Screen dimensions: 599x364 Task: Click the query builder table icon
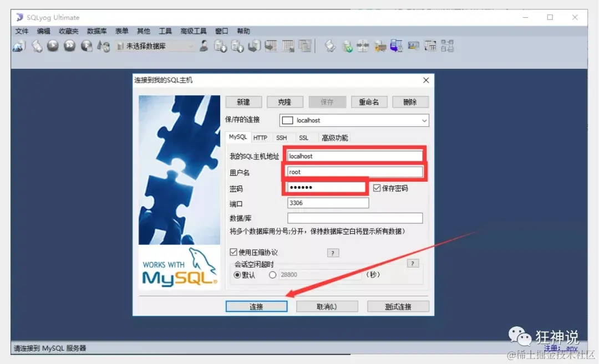(430, 46)
